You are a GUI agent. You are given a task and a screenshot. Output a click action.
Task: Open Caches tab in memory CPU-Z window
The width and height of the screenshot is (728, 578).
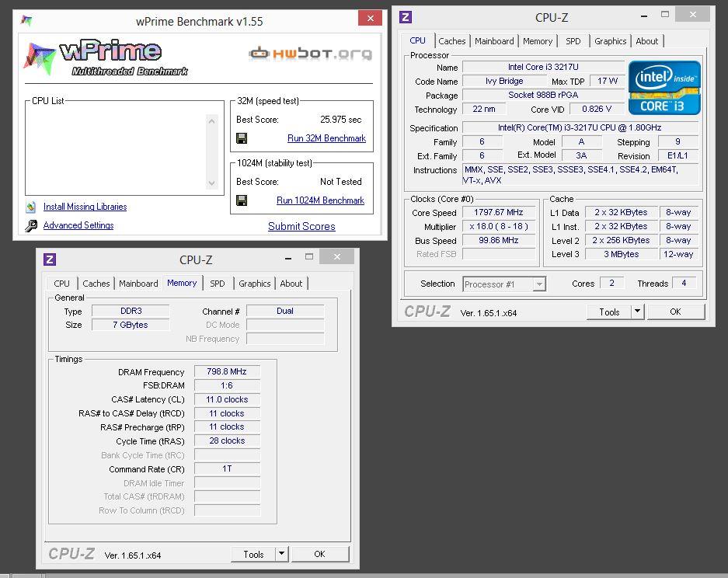click(x=96, y=284)
